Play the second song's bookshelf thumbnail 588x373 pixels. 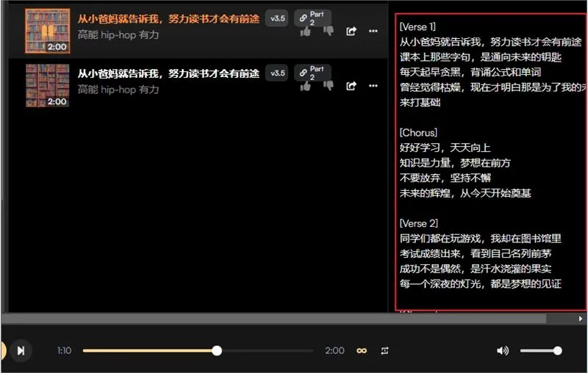47,85
